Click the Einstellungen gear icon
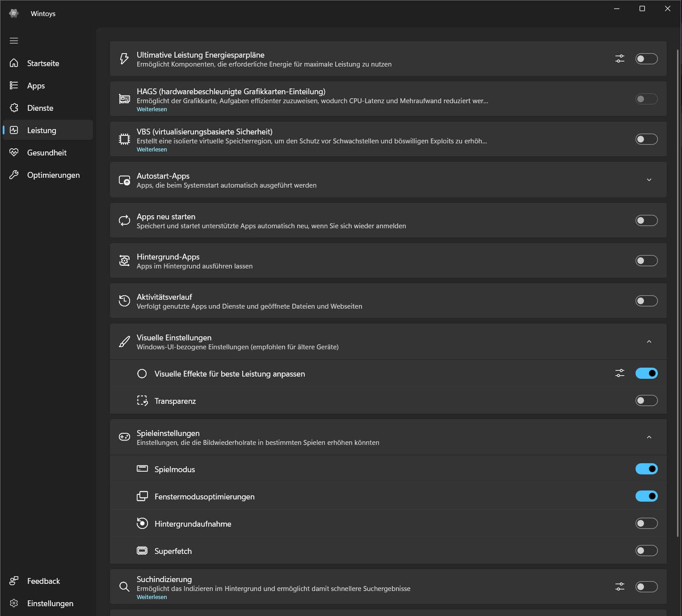 point(14,603)
